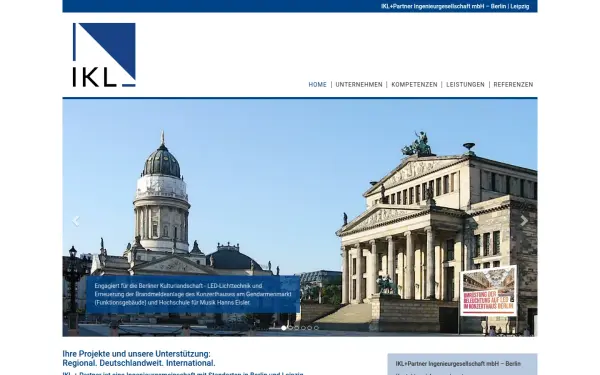The width and height of the screenshot is (600, 375).
Task: Select the first slider dot
Action: tap(284, 328)
